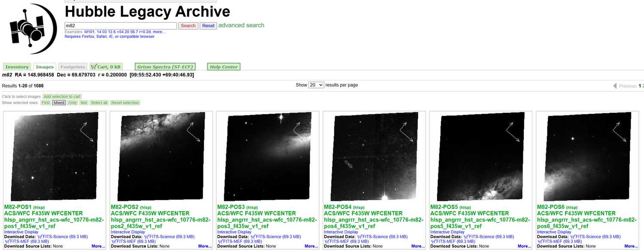644x252 pixels.
Task: Open Interactive Display for M82-POS6
Action: [554, 232]
